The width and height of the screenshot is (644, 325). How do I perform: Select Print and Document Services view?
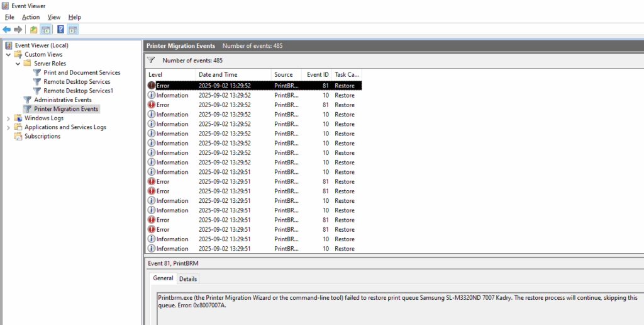tap(82, 73)
